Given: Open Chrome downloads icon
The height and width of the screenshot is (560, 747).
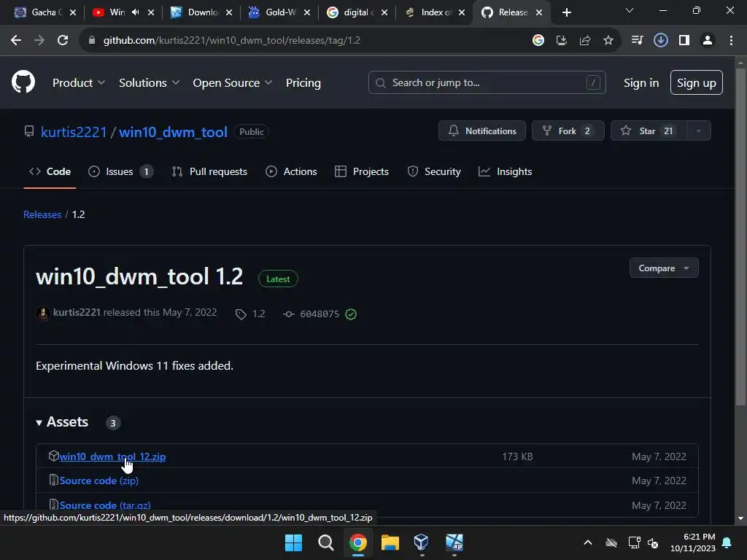Looking at the screenshot, I should pyautogui.click(x=661, y=41).
